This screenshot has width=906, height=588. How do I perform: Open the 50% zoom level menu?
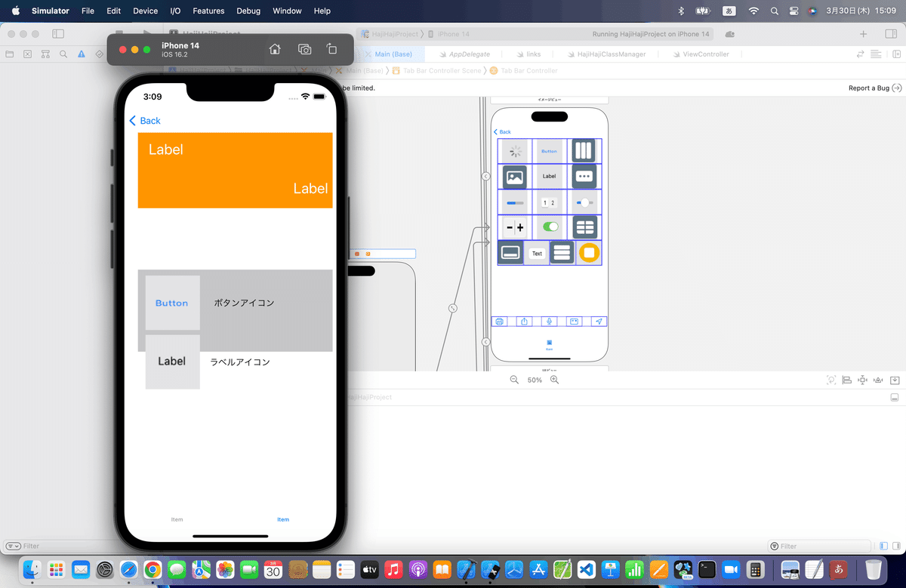click(x=535, y=380)
